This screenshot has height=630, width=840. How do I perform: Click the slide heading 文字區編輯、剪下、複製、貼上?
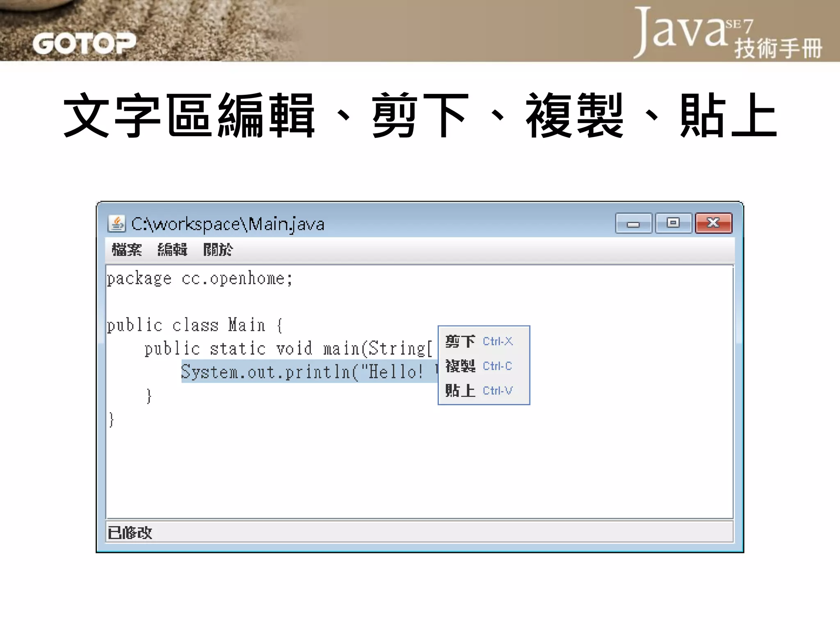[420, 116]
